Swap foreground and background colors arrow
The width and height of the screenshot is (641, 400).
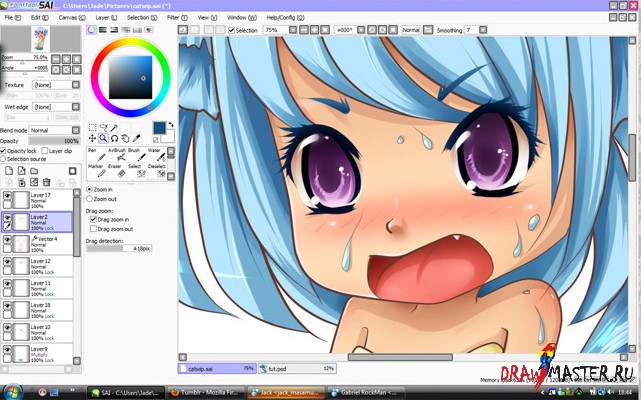coord(171,124)
